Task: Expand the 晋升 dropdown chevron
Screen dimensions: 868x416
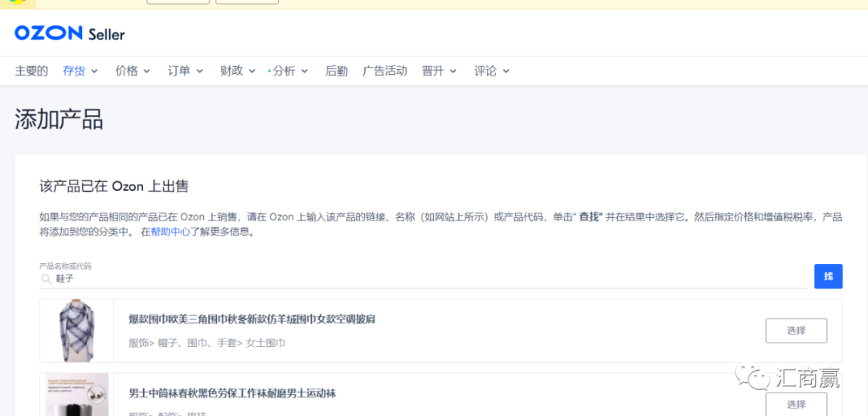Action: pos(452,71)
